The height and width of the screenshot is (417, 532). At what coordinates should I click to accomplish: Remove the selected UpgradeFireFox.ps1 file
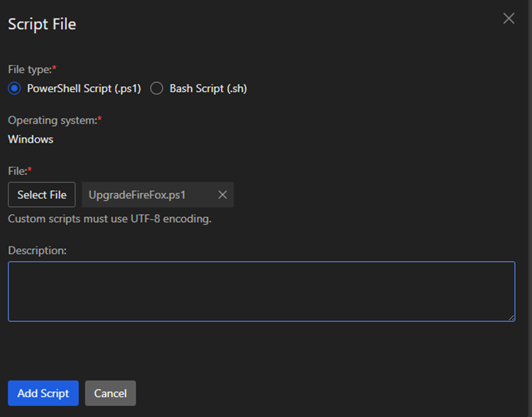coord(222,195)
